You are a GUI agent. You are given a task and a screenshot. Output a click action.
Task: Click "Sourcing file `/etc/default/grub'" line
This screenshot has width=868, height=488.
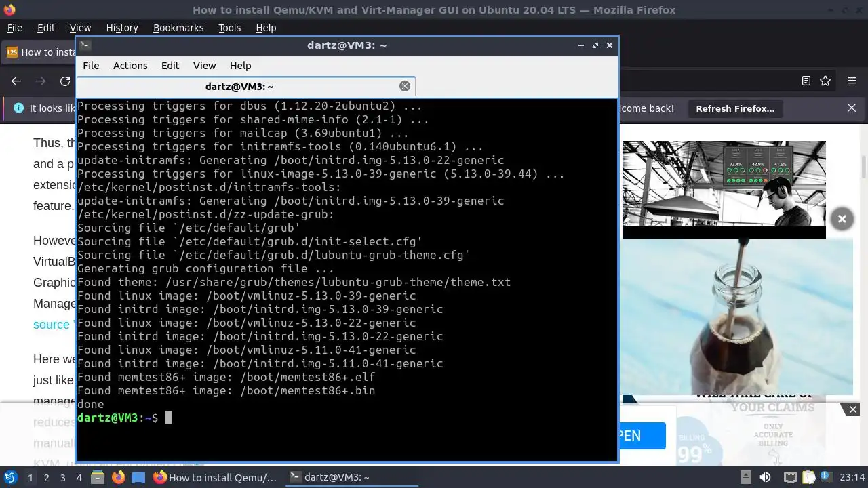(x=189, y=228)
